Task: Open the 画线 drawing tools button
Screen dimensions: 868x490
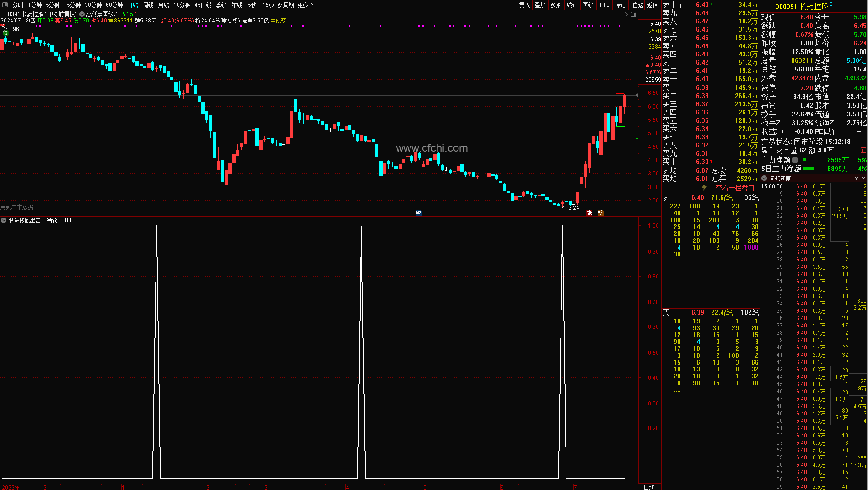Action: pyautogui.click(x=588, y=5)
